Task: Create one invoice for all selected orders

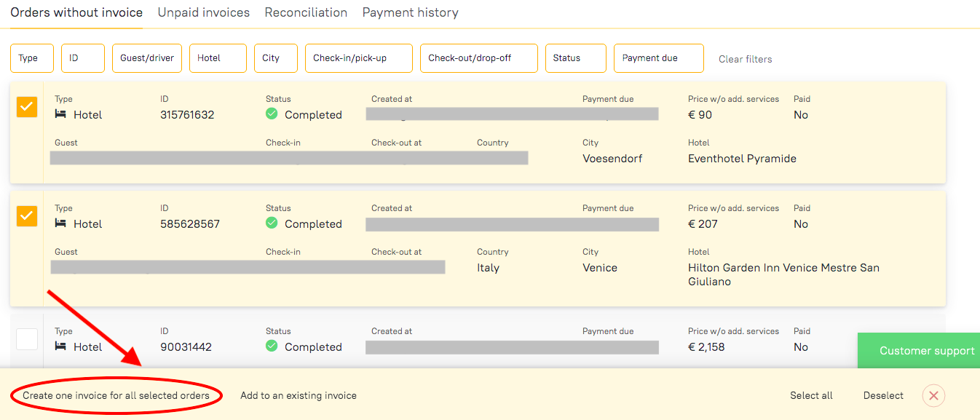Action: [116, 395]
